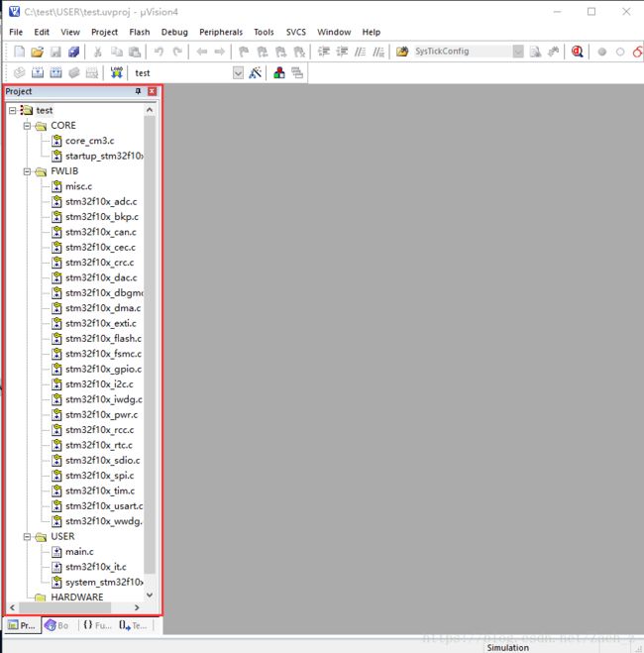Viewport: 644px width, 653px height.
Task: Click the project tree vertical scrollbar thumb
Action: click(150, 344)
